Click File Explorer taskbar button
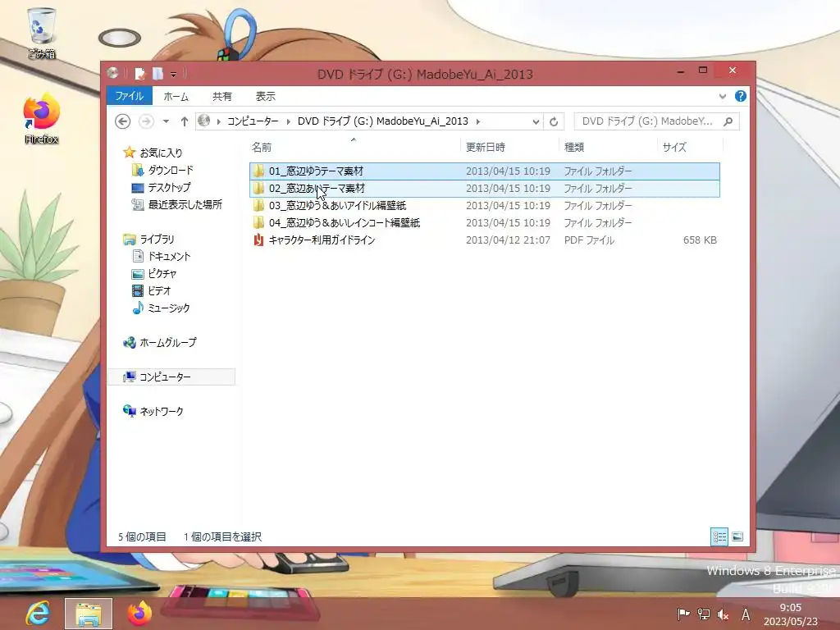 tap(89, 614)
